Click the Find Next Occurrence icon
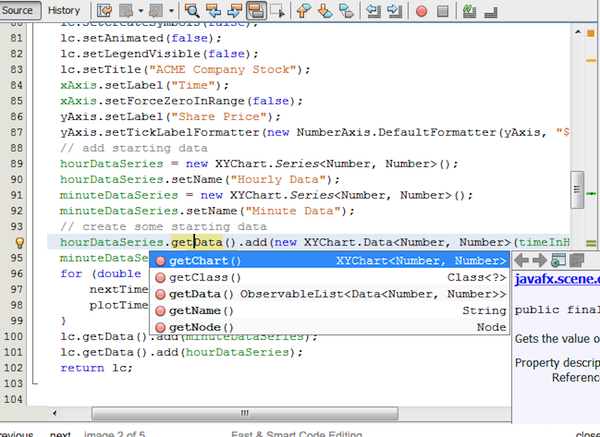The height and width of the screenshot is (437, 600). (x=233, y=11)
